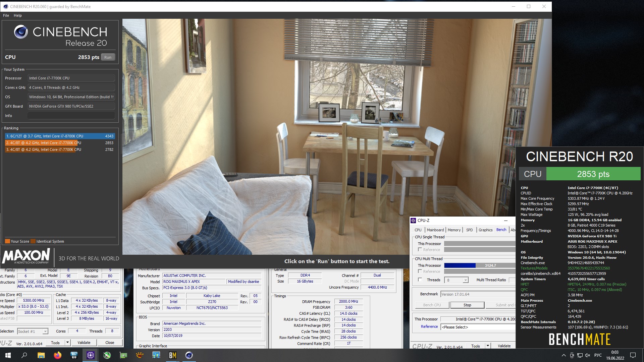Select the Bench tab in CPU-Z
The width and height of the screenshot is (644, 362).
click(501, 230)
